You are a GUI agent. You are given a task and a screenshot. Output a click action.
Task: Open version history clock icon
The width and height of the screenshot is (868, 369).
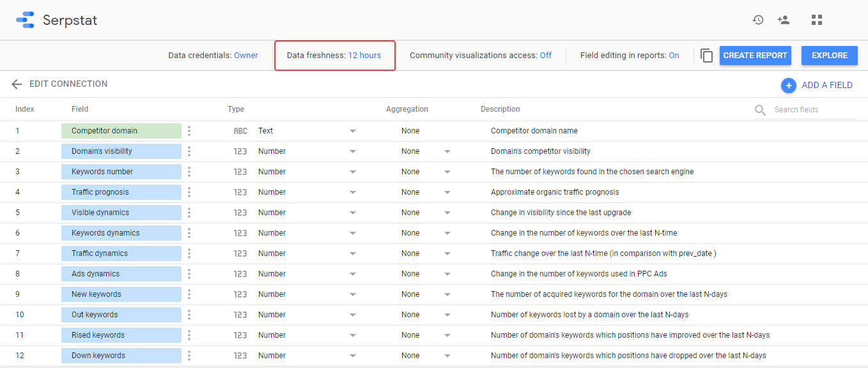[758, 20]
